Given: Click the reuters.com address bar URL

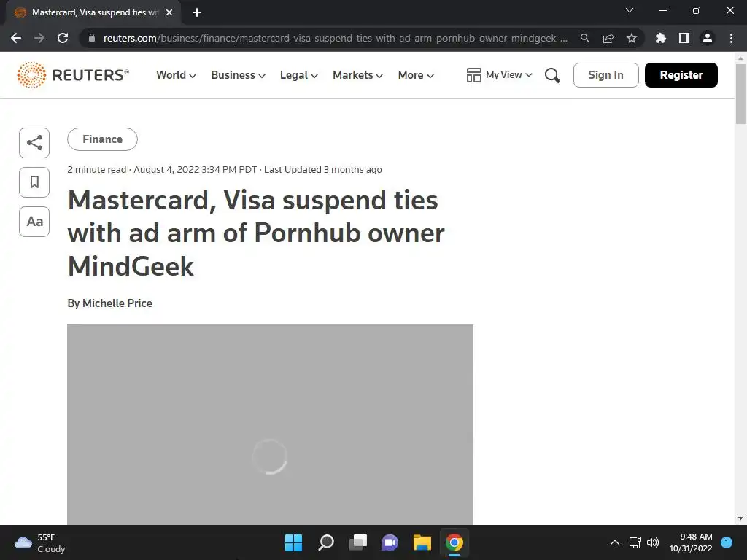Looking at the screenshot, I should coord(336,38).
